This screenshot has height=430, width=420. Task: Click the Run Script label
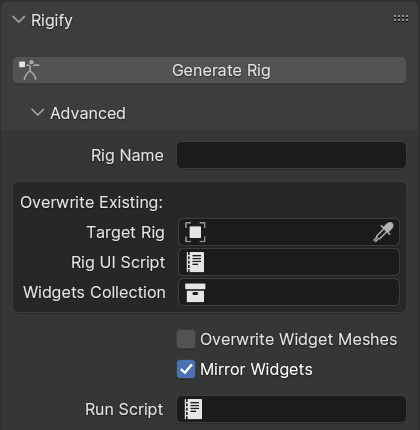[x=124, y=409]
